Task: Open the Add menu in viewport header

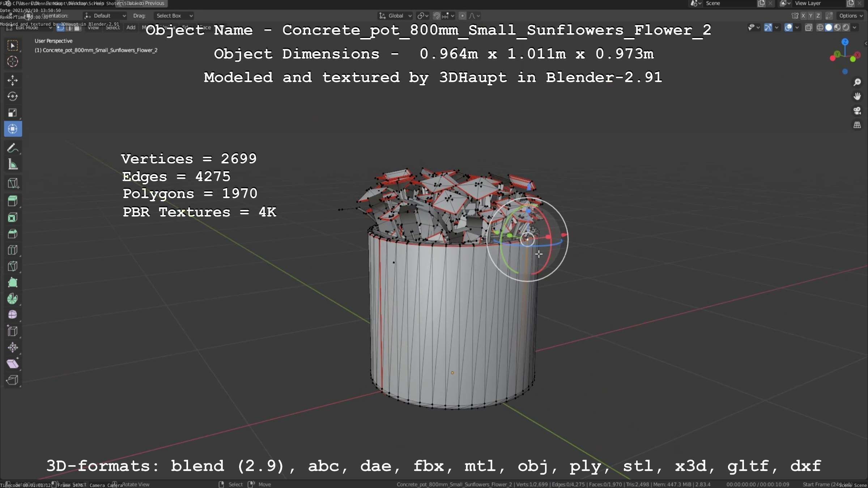Action: point(131,27)
